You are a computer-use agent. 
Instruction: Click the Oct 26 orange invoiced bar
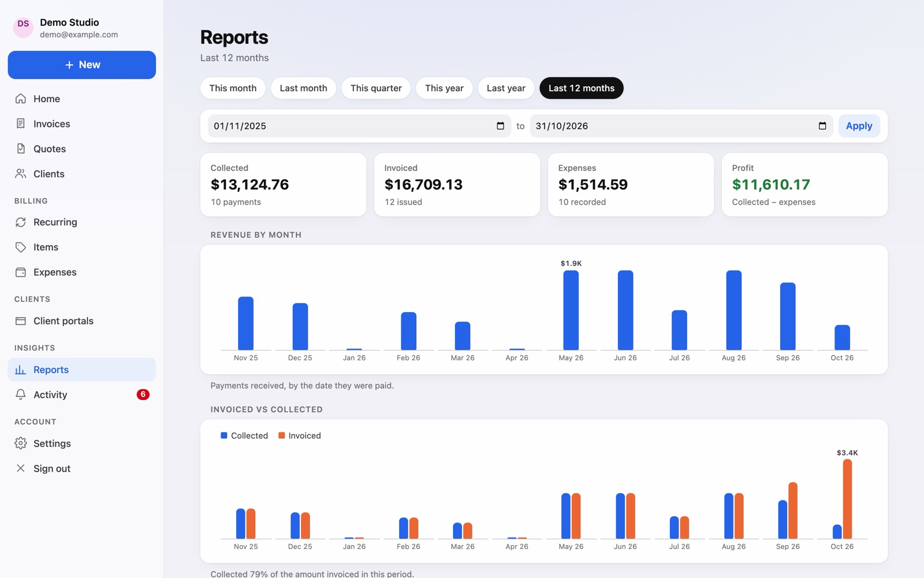847,499
